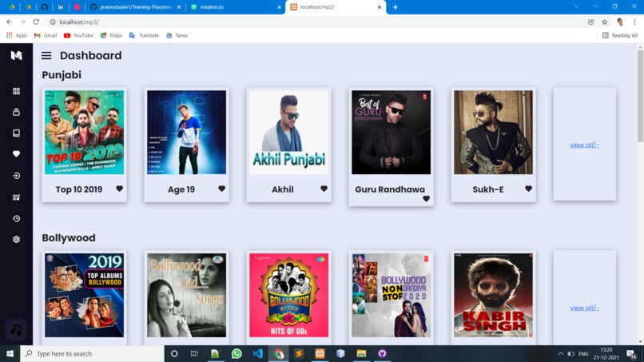Click the Top 10 2019 title
This screenshot has height=362, width=644.
pos(79,189)
